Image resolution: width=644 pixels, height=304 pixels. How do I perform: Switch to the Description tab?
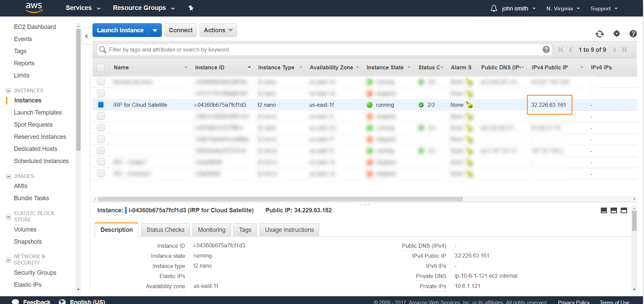tap(117, 230)
